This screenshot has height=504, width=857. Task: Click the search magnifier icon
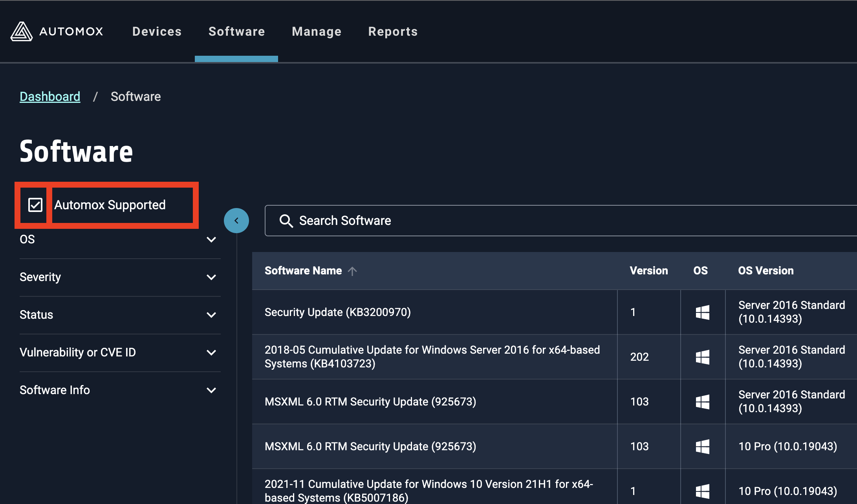click(286, 221)
